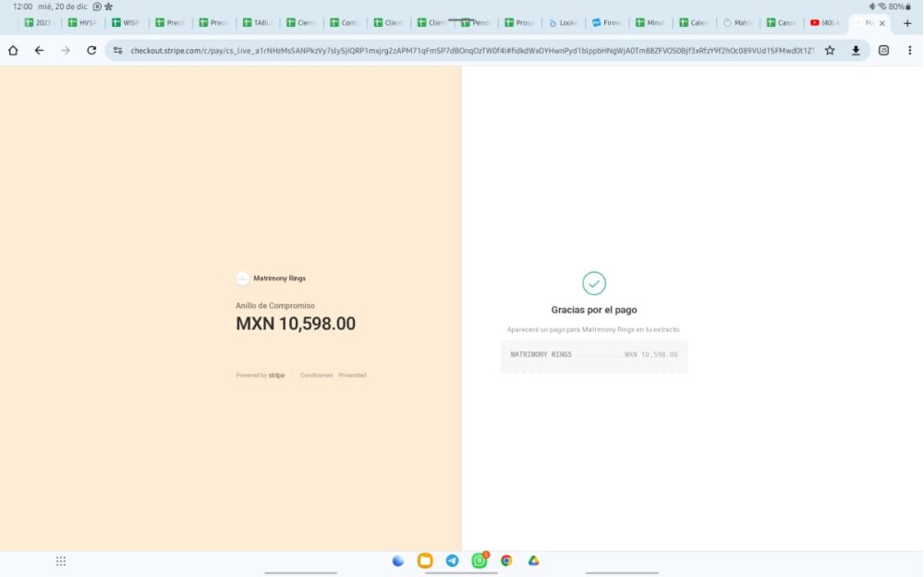View site information icon in address bar
Viewport: 924px width, 577px height.
118,51
